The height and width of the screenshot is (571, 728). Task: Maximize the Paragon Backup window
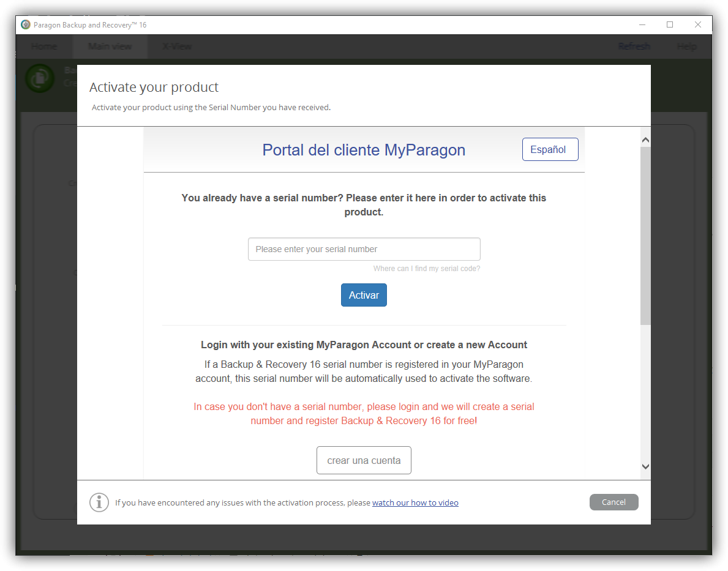(670, 24)
